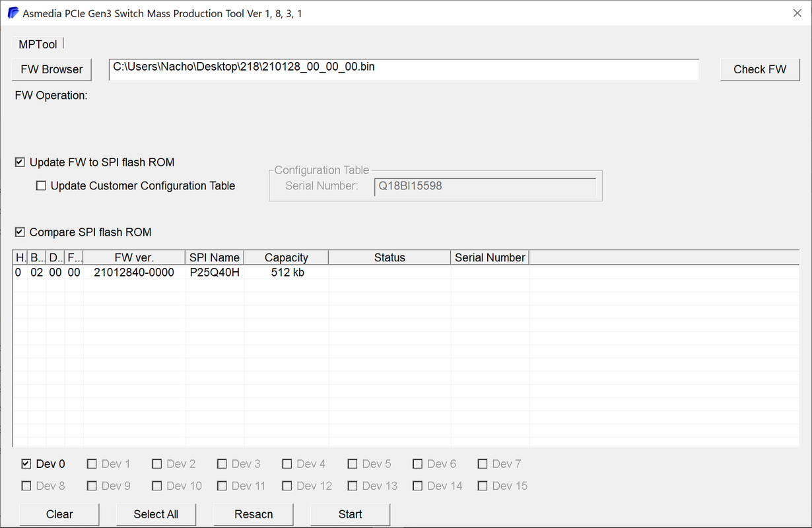The image size is (812, 528).
Task: Toggle the Dev 3 checkbox
Action: (x=222, y=464)
